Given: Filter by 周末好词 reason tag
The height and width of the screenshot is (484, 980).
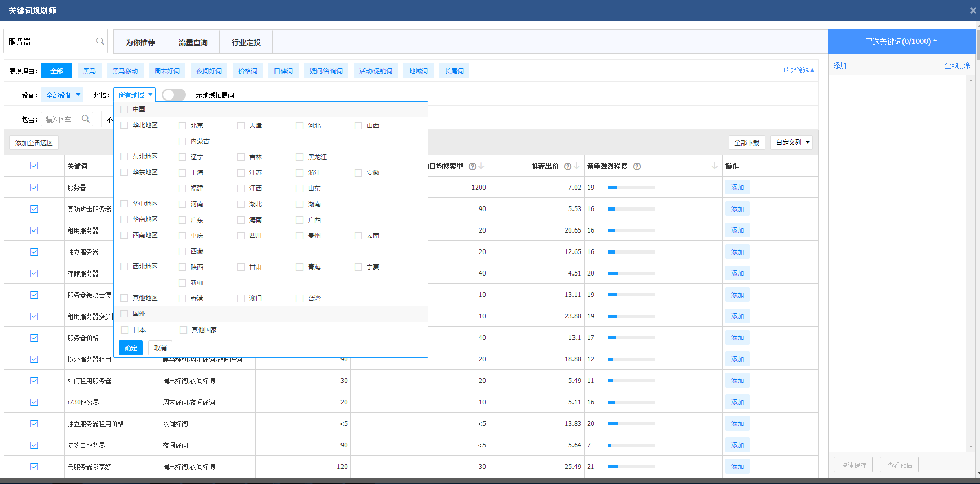Looking at the screenshot, I should click(x=167, y=71).
